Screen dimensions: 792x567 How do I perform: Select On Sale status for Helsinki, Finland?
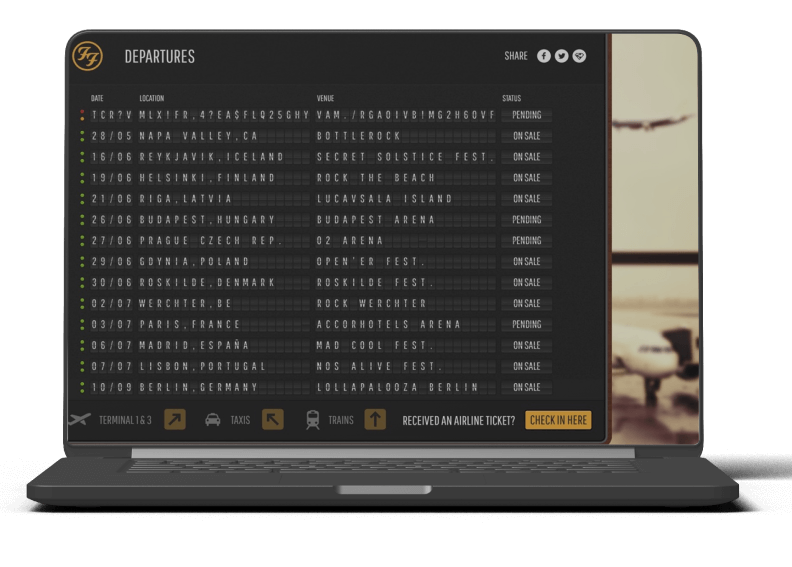pyautogui.click(x=526, y=178)
